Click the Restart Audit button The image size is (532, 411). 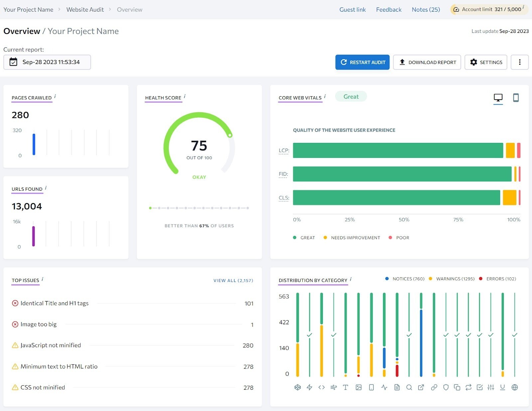(362, 62)
